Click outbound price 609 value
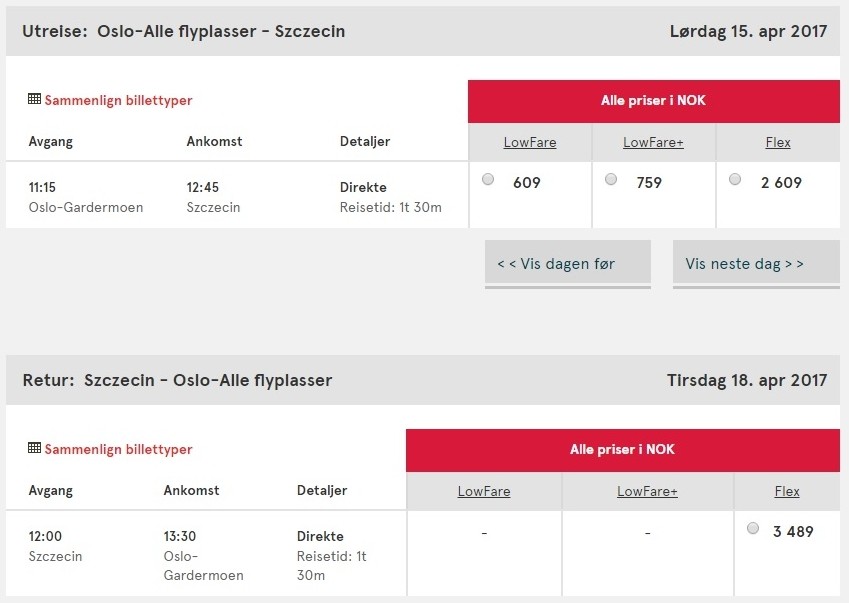 [x=527, y=182]
